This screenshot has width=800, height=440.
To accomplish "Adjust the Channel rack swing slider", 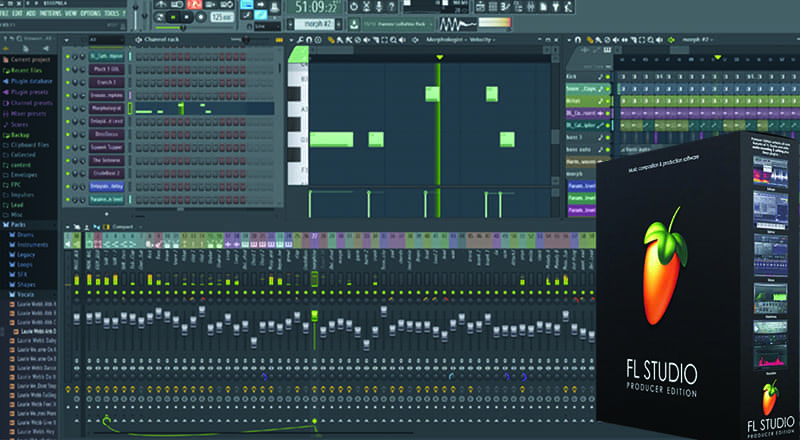I will click(x=245, y=39).
